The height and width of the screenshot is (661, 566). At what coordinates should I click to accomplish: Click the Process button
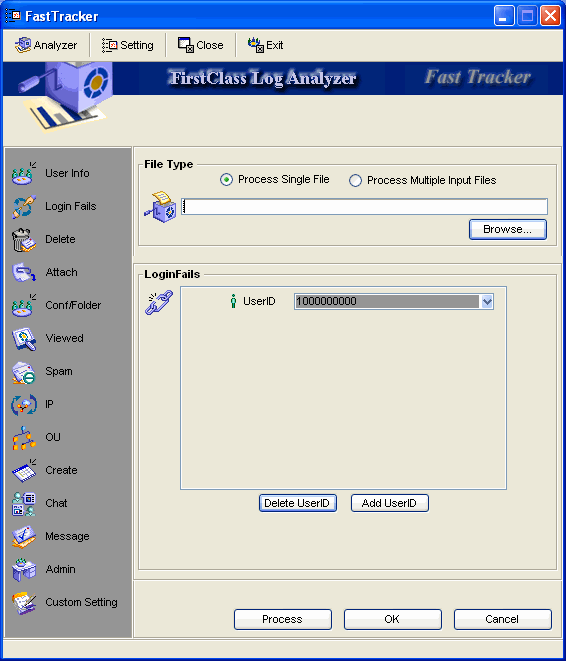(283, 619)
